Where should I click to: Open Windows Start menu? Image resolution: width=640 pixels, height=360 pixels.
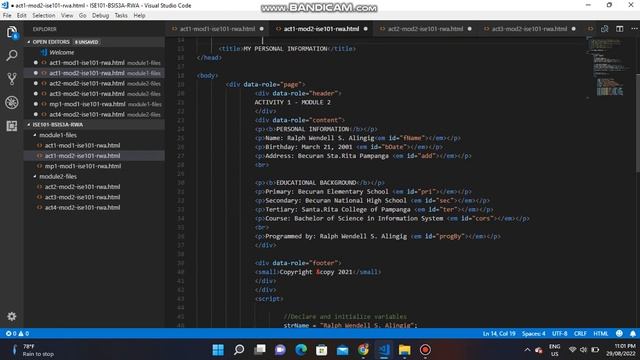click(x=218, y=350)
